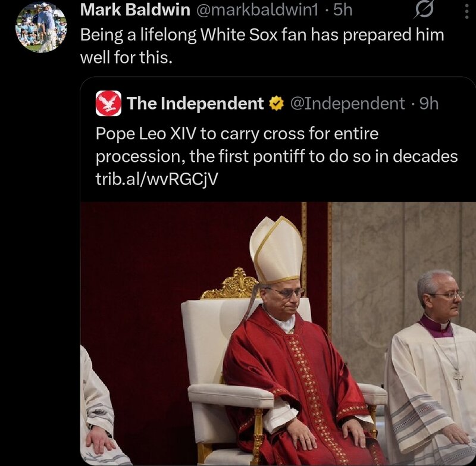Viewport: 476px width, 466px height.
Task: Click The Independent's red eagle logo
Action: 108,104
